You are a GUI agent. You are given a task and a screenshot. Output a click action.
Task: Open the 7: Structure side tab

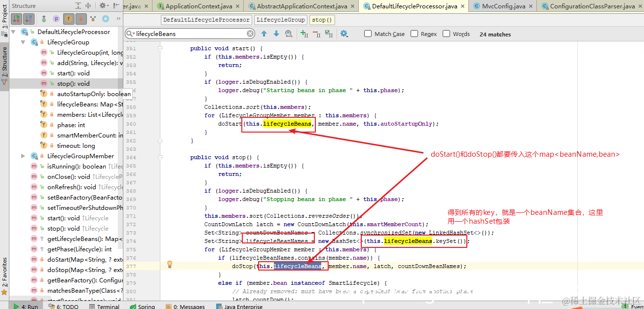(x=4, y=67)
